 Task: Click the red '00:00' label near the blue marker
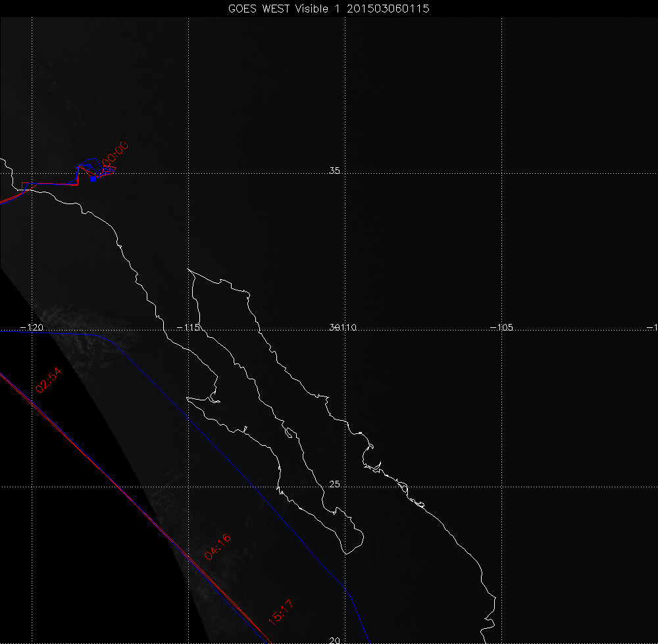coord(114,154)
